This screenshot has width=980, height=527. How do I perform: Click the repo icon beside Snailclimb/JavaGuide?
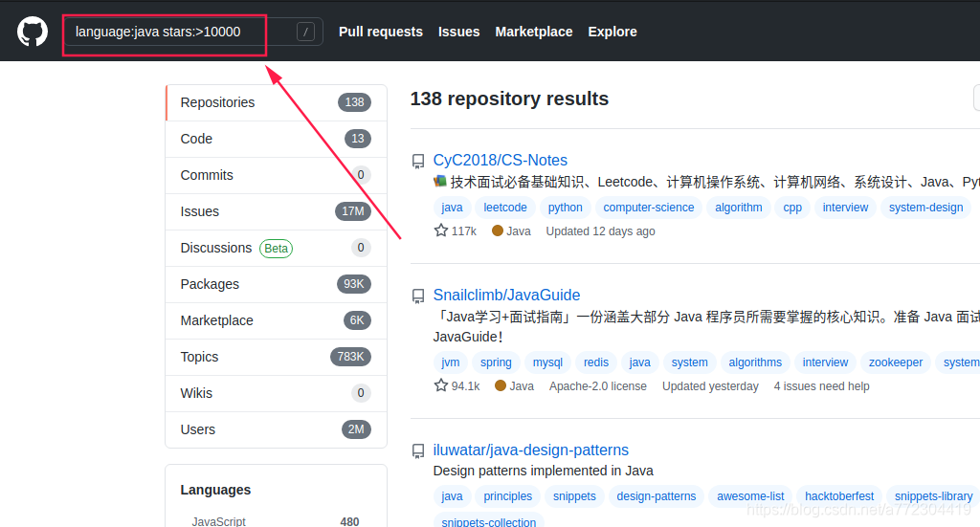pyautogui.click(x=418, y=296)
